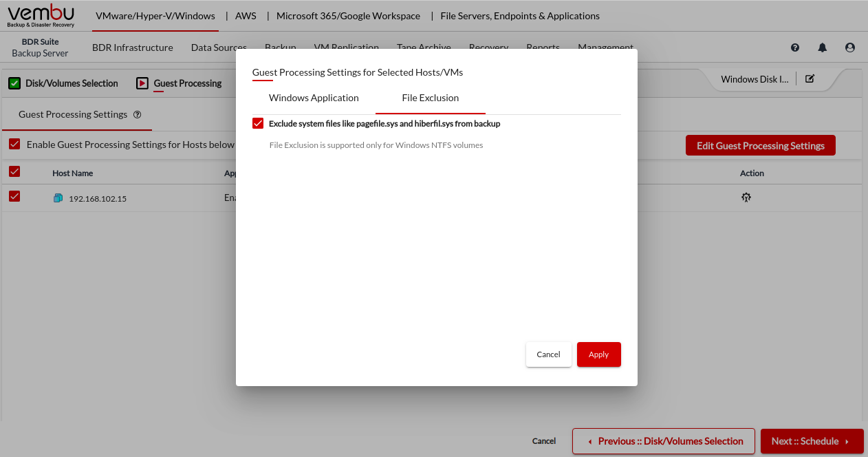Toggle Enable Guest Processing Settings for Hosts checkbox
This screenshot has height=457, width=868.
(14, 145)
